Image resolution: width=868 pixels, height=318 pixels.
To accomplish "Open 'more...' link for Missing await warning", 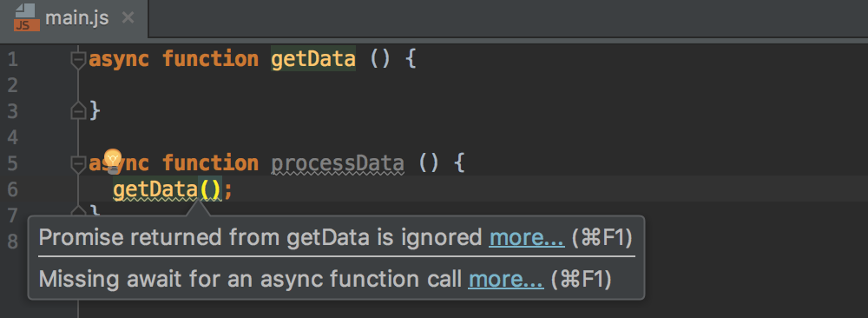I will (506, 279).
